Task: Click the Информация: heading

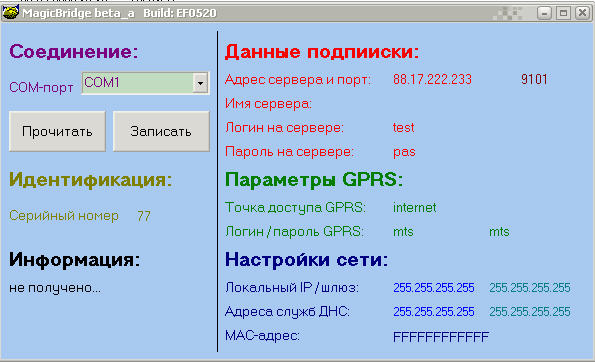Action: [75, 260]
